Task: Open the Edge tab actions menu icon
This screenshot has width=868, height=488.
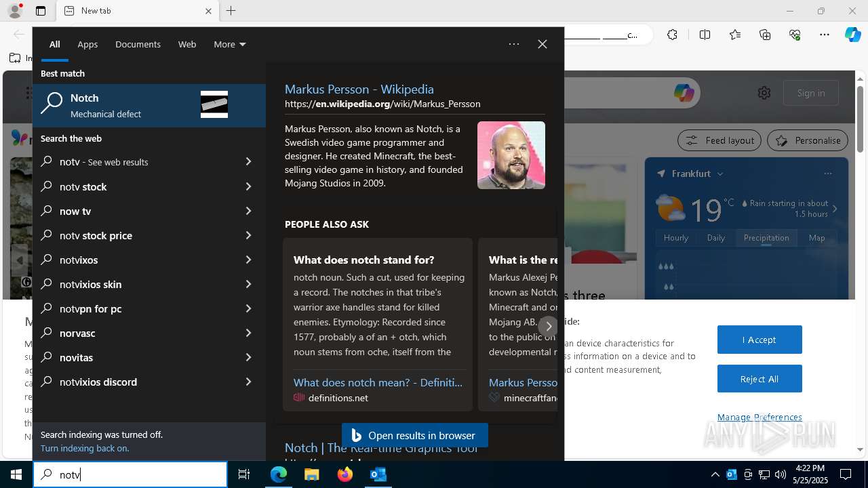Action: [41, 11]
